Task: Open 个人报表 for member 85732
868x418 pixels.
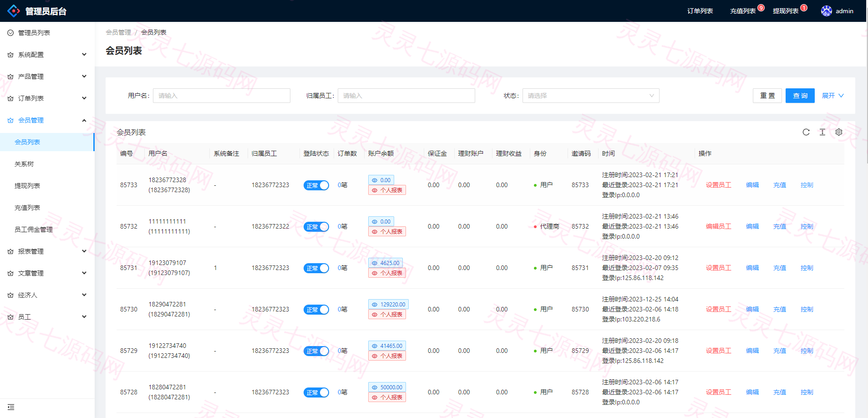Action: coord(387,231)
